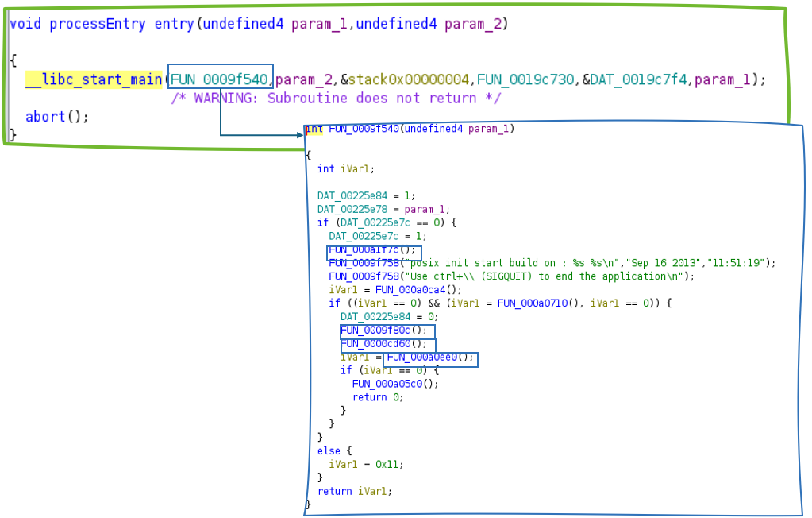This screenshot has height=518, width=812.
Task: Click FUN_0009f80c() call
Action: 383,331
